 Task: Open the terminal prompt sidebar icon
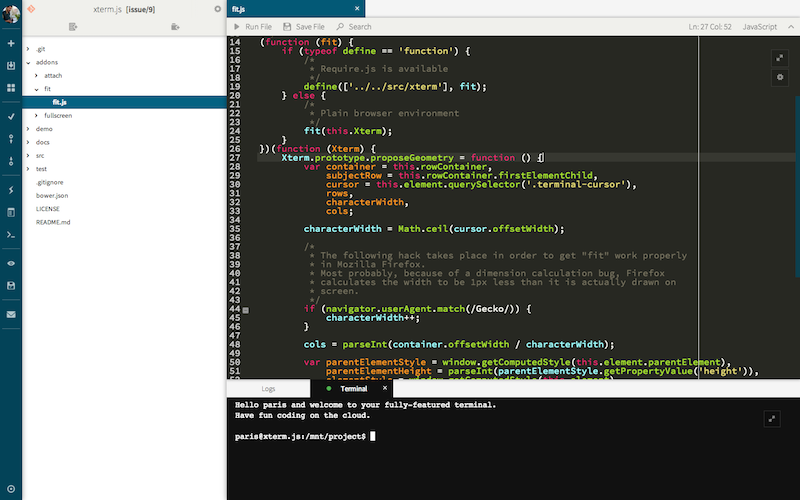[x=11, y=234]
